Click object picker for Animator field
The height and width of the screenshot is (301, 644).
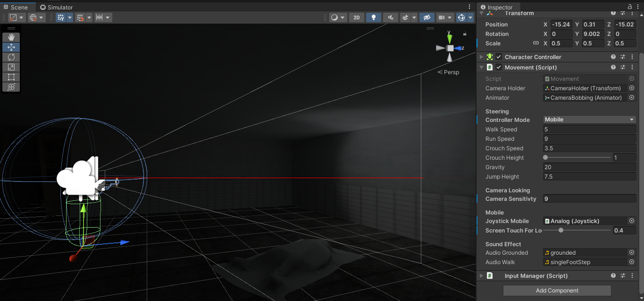[x=632, y=97]
